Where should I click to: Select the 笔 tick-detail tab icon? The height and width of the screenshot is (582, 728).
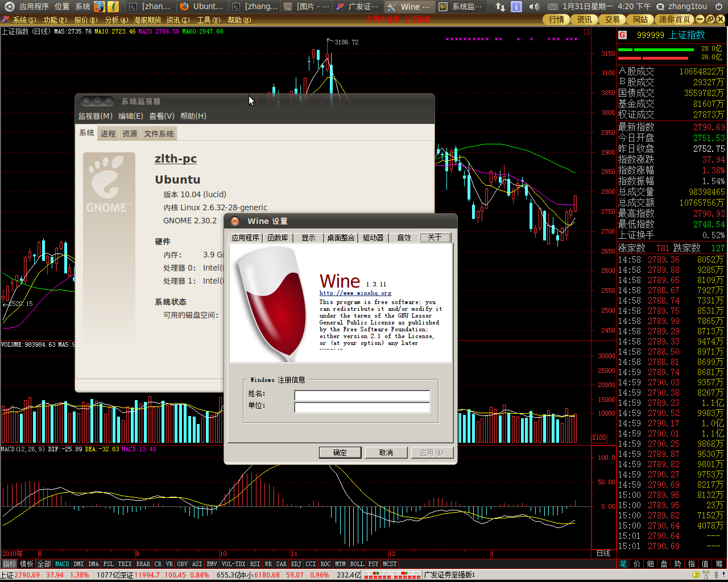click(x=623, y=564)
